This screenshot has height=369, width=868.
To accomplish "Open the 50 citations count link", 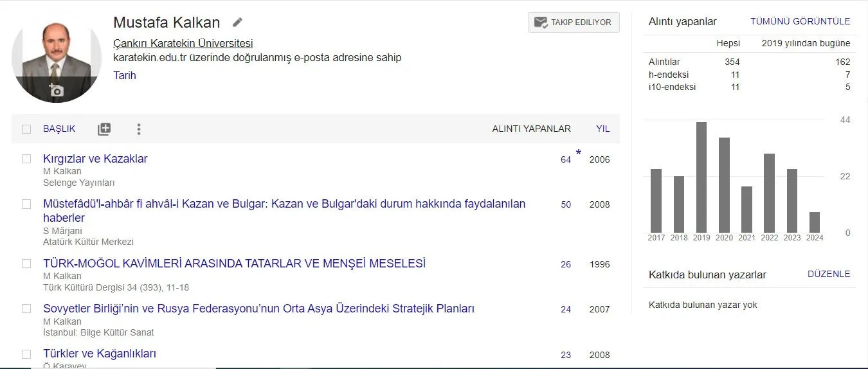I will [566, 205].
